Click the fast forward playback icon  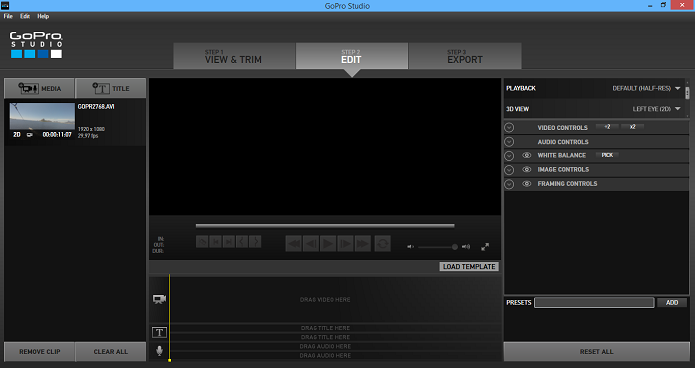(x=363, y=243)
